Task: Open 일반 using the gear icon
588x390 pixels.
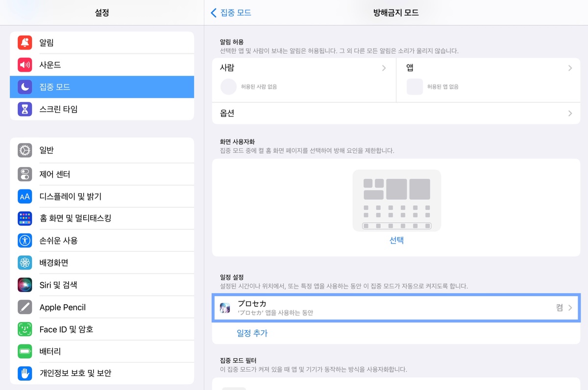Action: pos(25,150)
